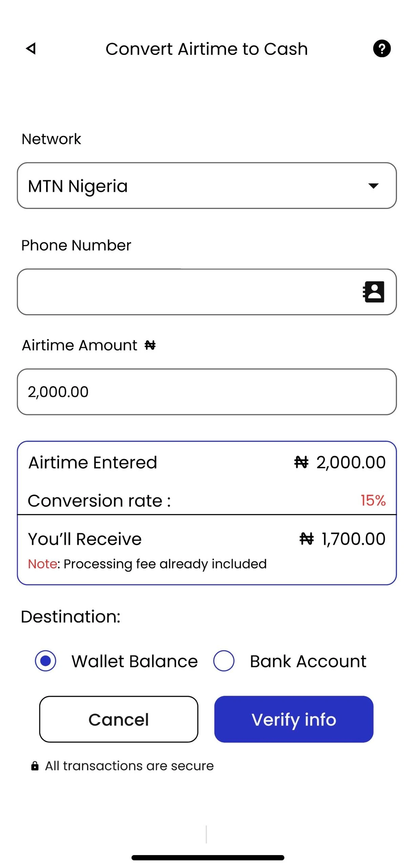Click the Cancel button
This screenshot has height=868, width=414.
pos(119,719)
